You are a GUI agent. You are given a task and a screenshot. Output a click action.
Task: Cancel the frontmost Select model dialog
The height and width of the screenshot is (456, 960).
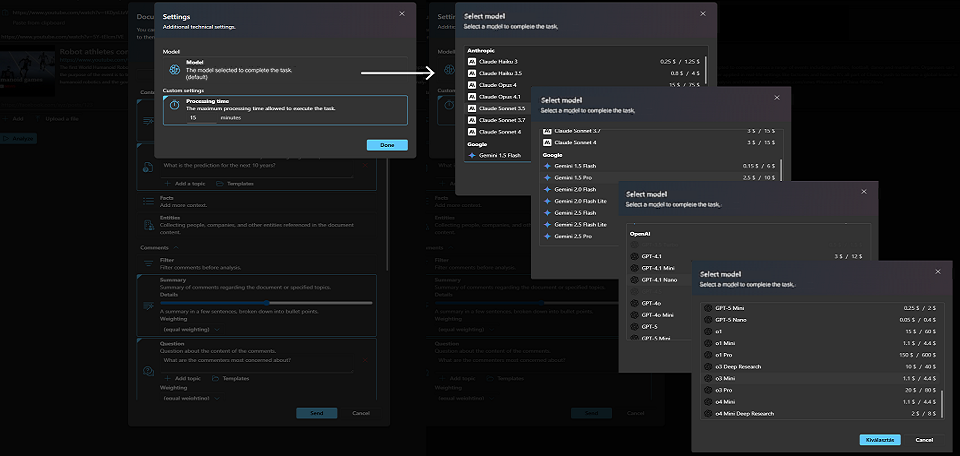pos(924,439)
